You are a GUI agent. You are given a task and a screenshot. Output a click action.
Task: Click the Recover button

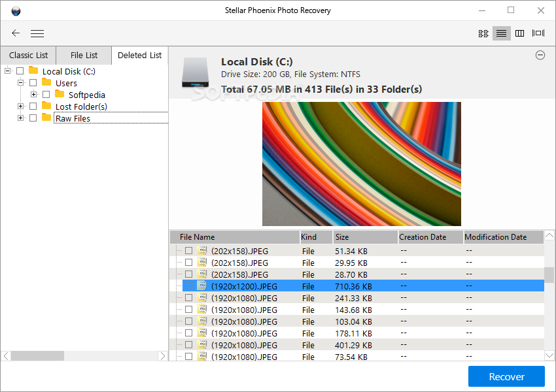pos(506,376)
